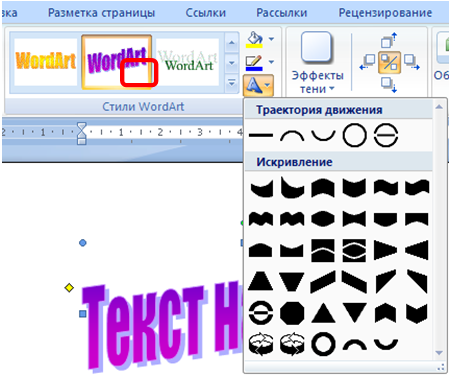This screenshot has width=449, height=375.
Task: Select the Deflate-Inflate two-band shape
Action: (323, 250)
